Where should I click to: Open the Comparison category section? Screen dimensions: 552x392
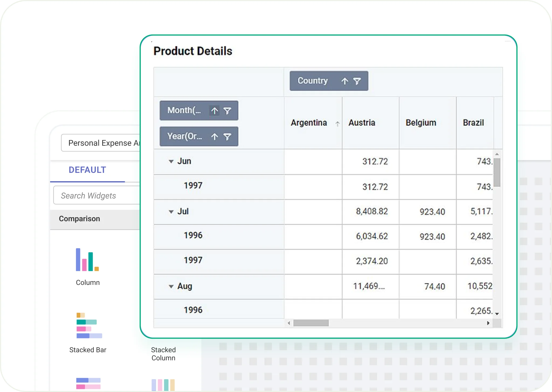point(80,219)
